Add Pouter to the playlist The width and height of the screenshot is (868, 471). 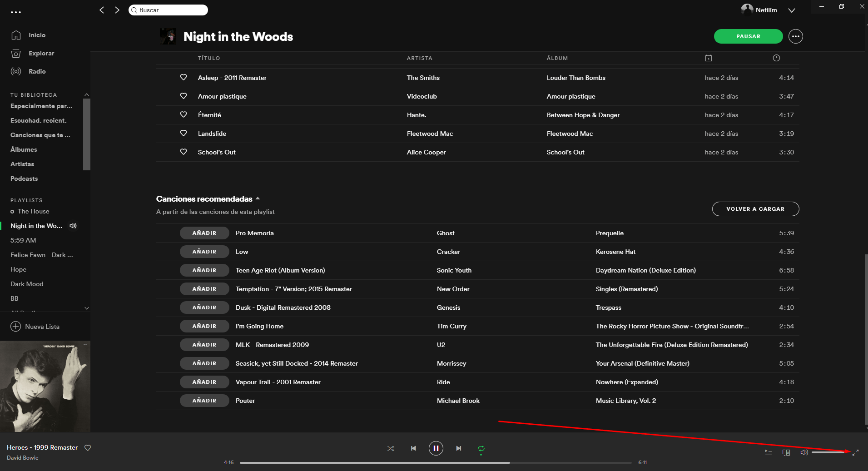coord(204,401)
